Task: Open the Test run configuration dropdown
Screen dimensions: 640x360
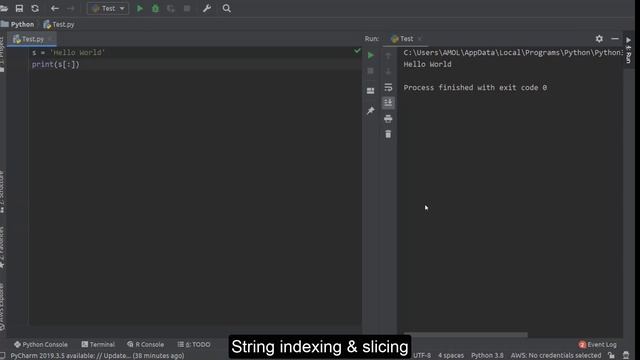Action: 108,8
